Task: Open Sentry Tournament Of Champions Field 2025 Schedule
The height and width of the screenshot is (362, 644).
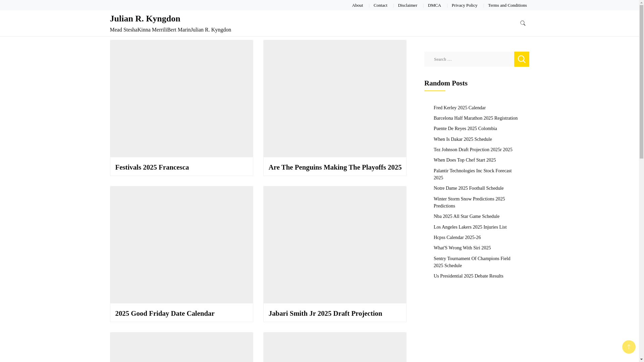Action: coord(472,262)
